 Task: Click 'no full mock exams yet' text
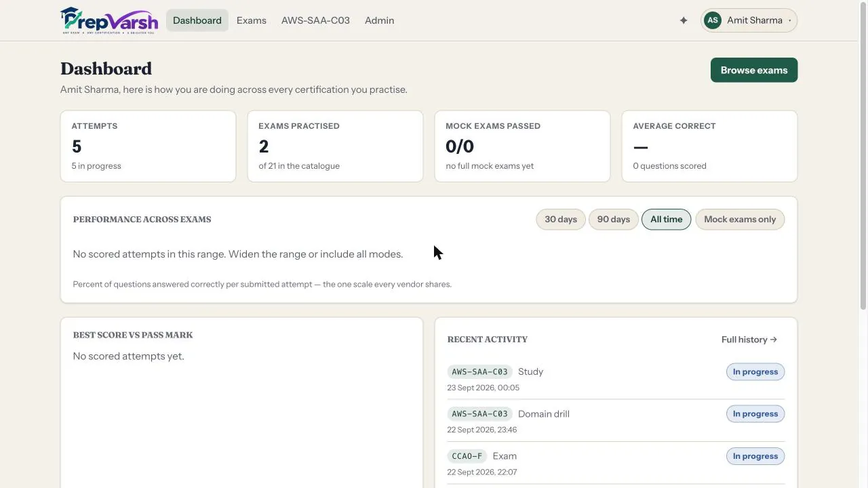coord(490,166)
